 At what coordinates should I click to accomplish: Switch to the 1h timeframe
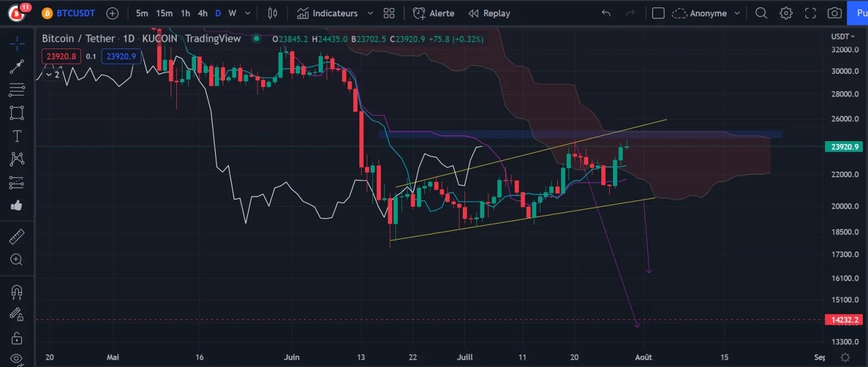coord(185,13)
